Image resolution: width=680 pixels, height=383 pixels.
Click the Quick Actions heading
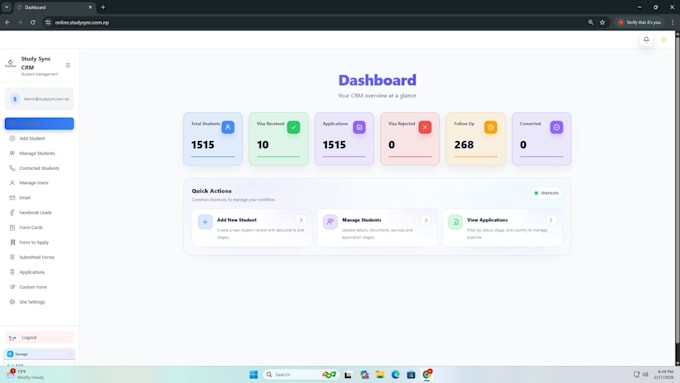tap(212, 190)
